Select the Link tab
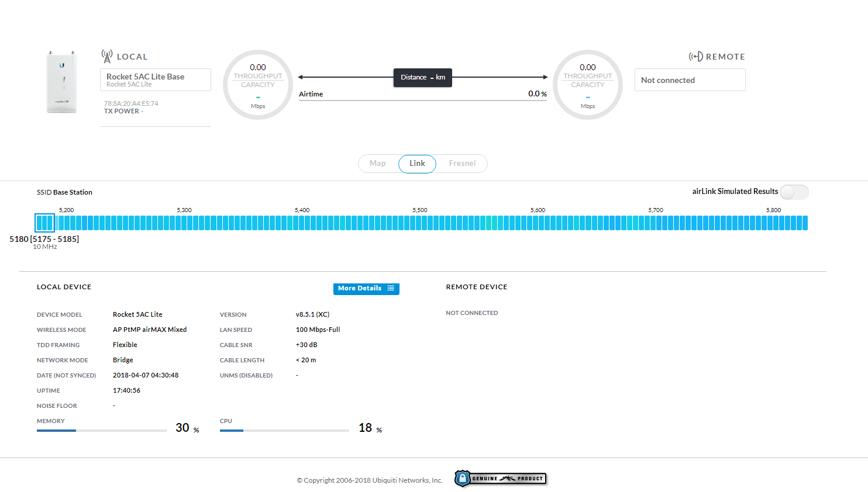 [417, 164]
